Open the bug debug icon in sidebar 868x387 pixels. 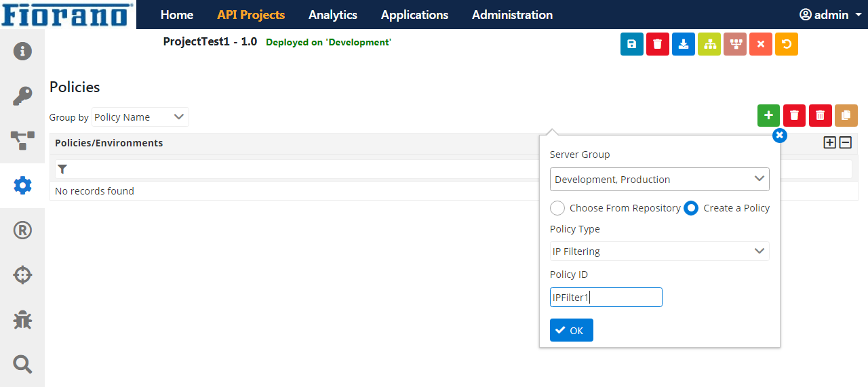[x=22, y=320]
